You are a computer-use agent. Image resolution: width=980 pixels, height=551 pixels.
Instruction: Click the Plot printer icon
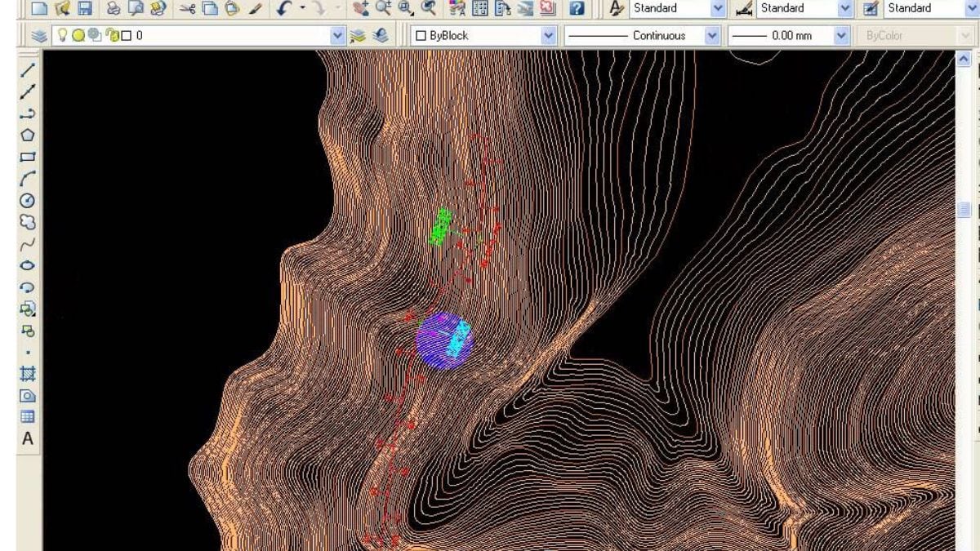(x=113, y=9)
